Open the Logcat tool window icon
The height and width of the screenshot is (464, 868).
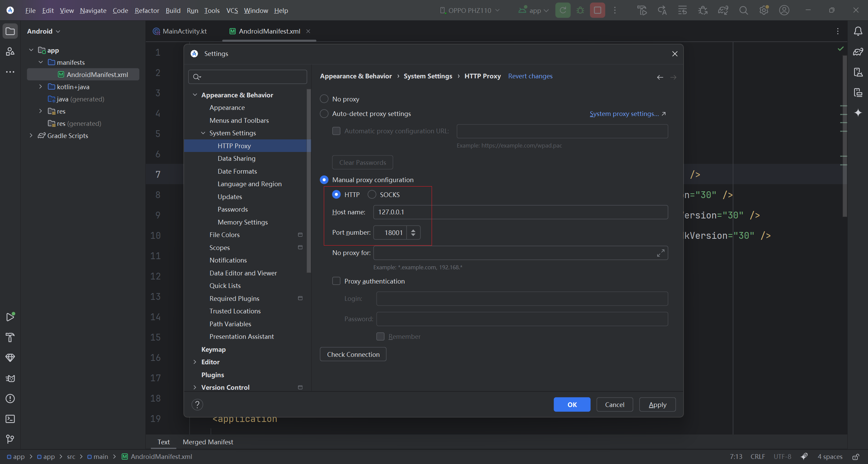[10, 378]
